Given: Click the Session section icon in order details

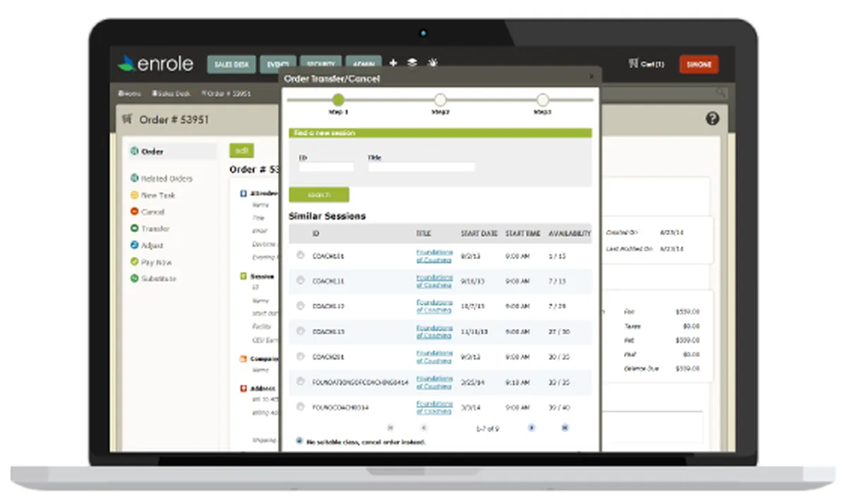Looking at the screenshot, I should (x=244, y=277).
